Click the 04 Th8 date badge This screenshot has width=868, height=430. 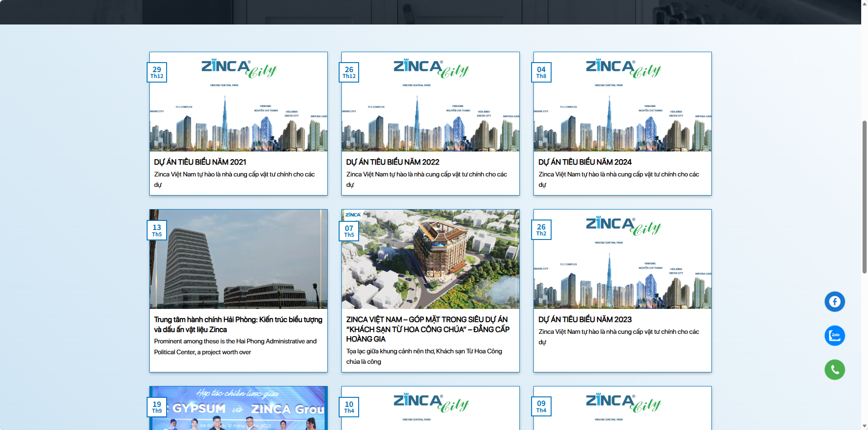click(541, 73)
